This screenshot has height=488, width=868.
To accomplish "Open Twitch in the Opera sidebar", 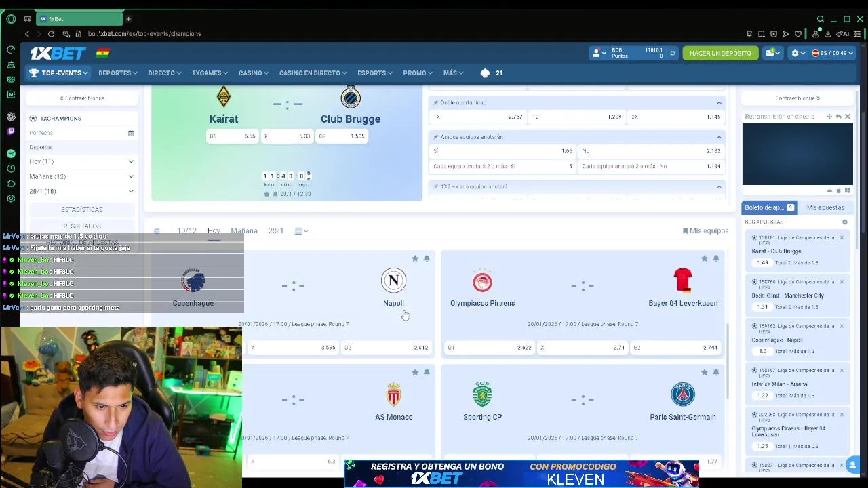I will pyautogui.click(x=11, y=131).
